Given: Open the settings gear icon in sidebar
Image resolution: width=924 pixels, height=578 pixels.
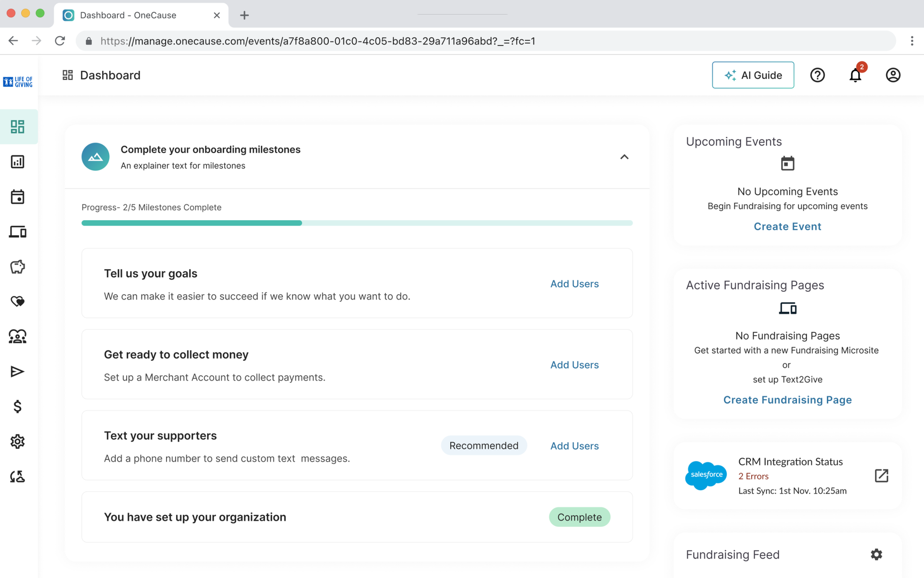Looking at the screenshot, I should click(18, 441).
